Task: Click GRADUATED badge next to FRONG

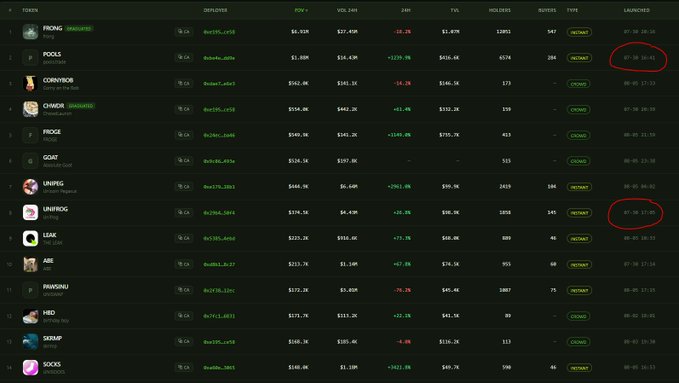Action: 79,29
